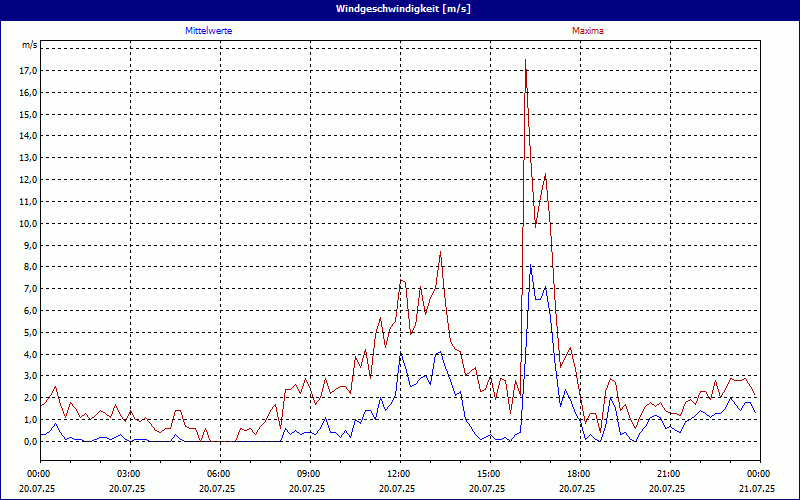Click the red Maxima peak between 12:00 and 15:00
This screenshot has height=500, width=800.
(440, 252)
